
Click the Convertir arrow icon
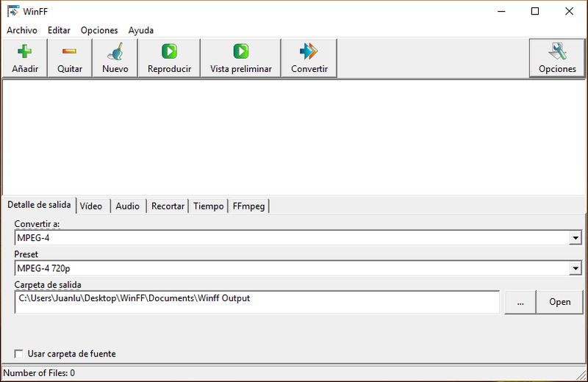[309, 51]
